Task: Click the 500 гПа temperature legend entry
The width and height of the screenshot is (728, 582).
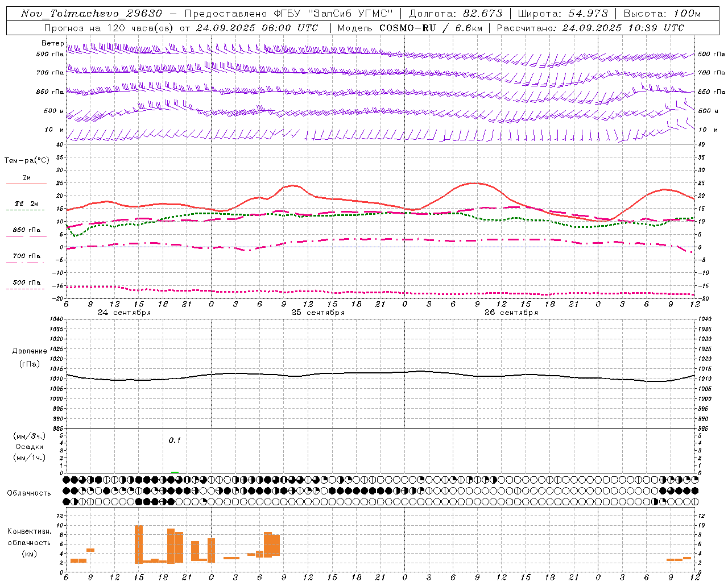Action: [x=26, y=282]
